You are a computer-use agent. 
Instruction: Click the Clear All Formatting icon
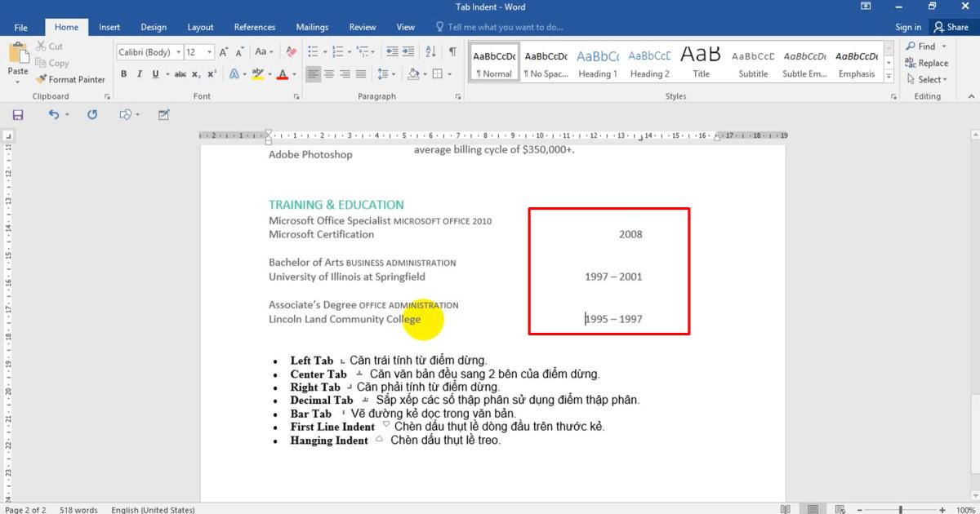pos(290,52)
